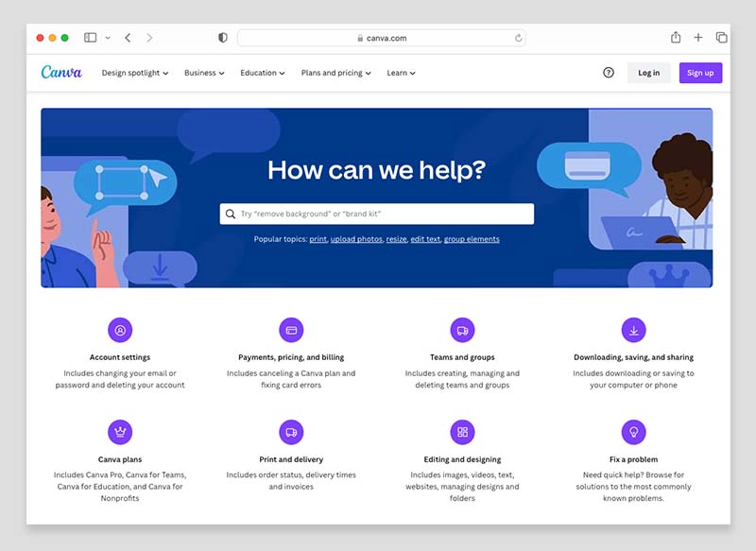756x551 pixels.
Task: Select the Teams and groups truck icon
Action: tap(462, 330)
